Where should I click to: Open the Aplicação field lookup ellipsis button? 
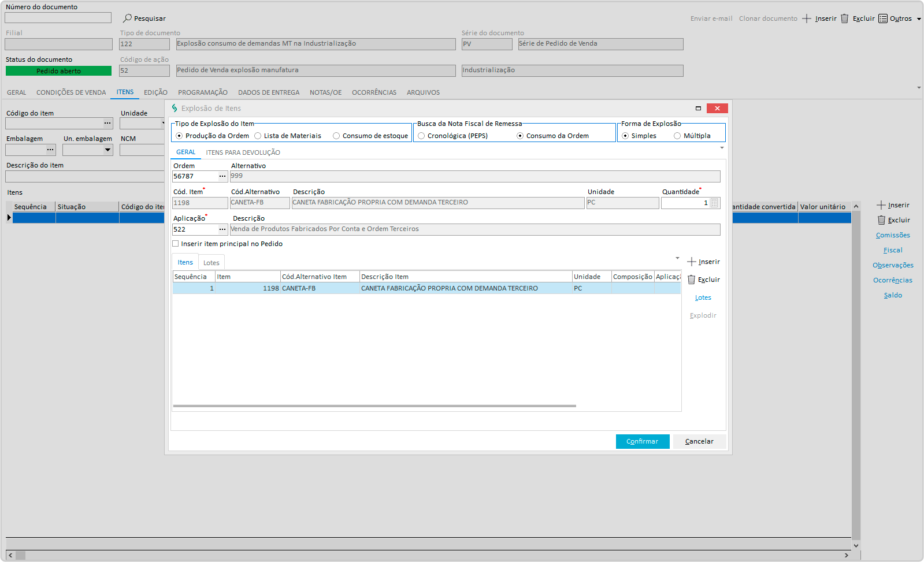222,229
